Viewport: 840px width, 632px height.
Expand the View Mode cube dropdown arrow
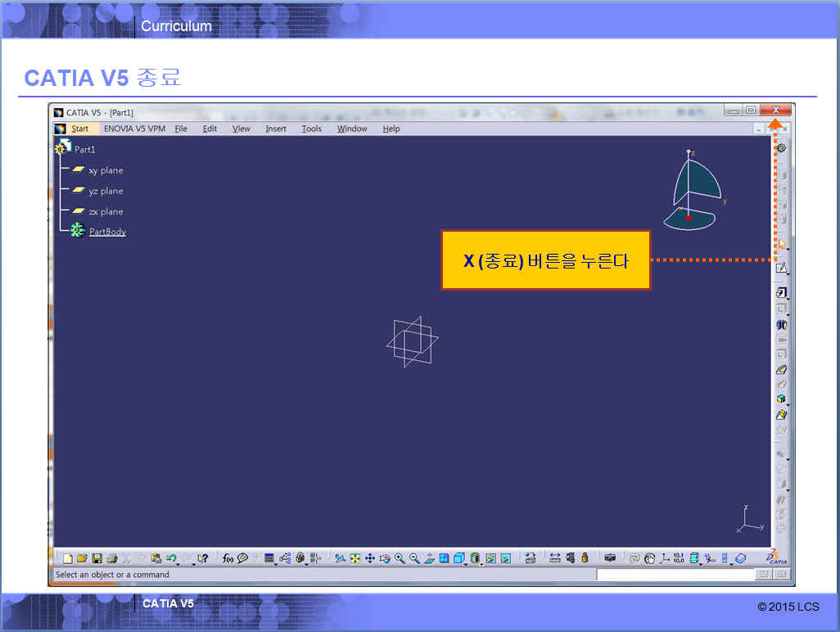point(482,563)
